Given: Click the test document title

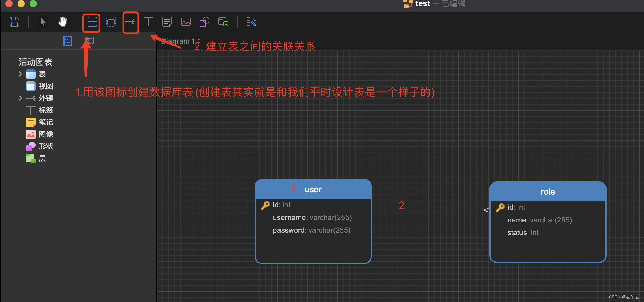Looking at the screenshot, I should click(x=422, y=3).
